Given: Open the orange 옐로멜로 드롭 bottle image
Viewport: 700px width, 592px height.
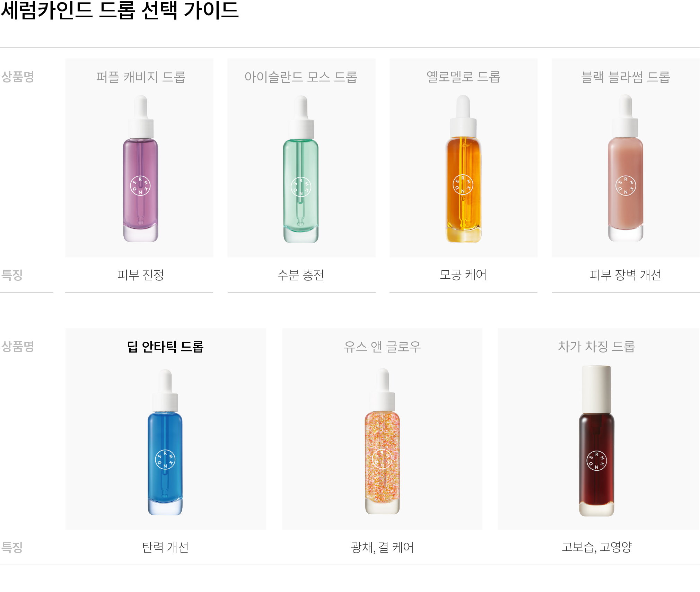Looking at the screenshot, I should [463, 169].
